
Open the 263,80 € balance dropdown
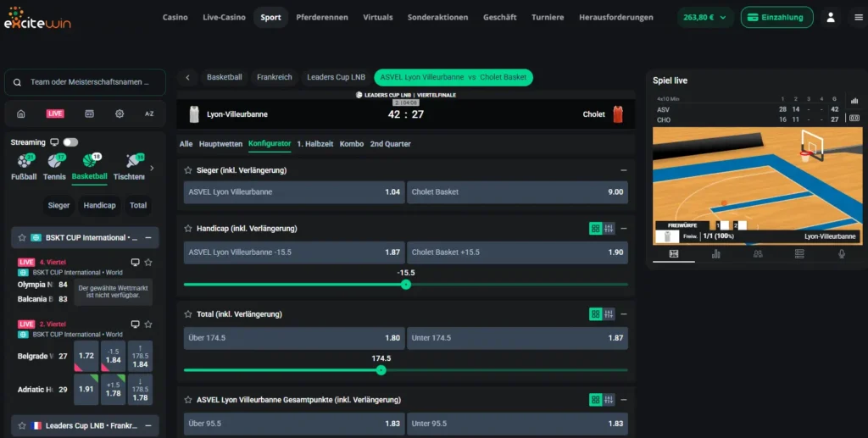click(705, 17)
